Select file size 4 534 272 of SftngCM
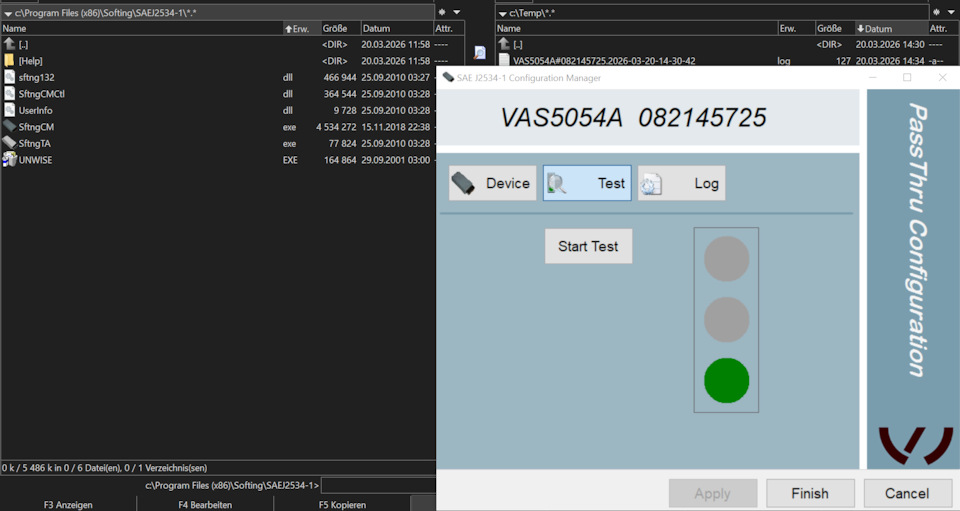 click(x=336, y=127)
